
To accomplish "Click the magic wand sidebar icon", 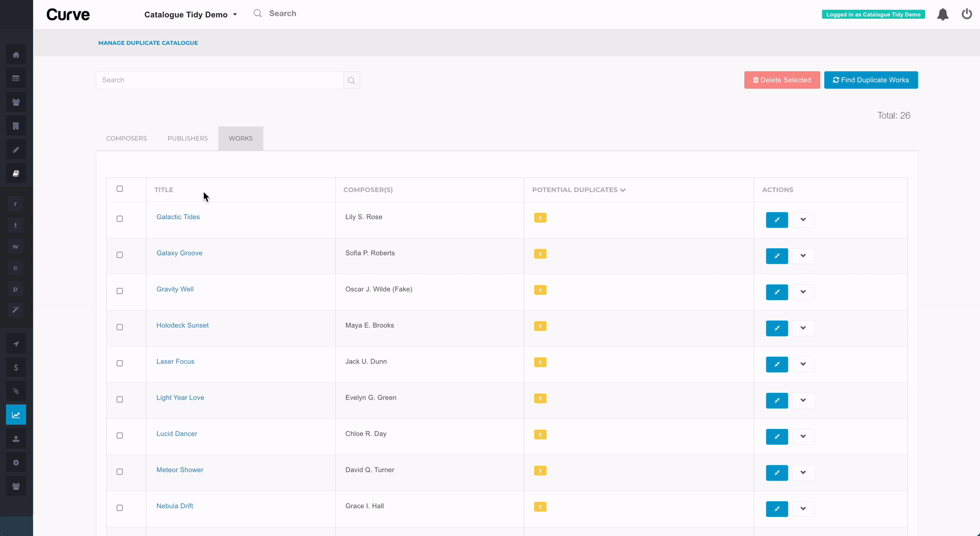I will (16, 309).
